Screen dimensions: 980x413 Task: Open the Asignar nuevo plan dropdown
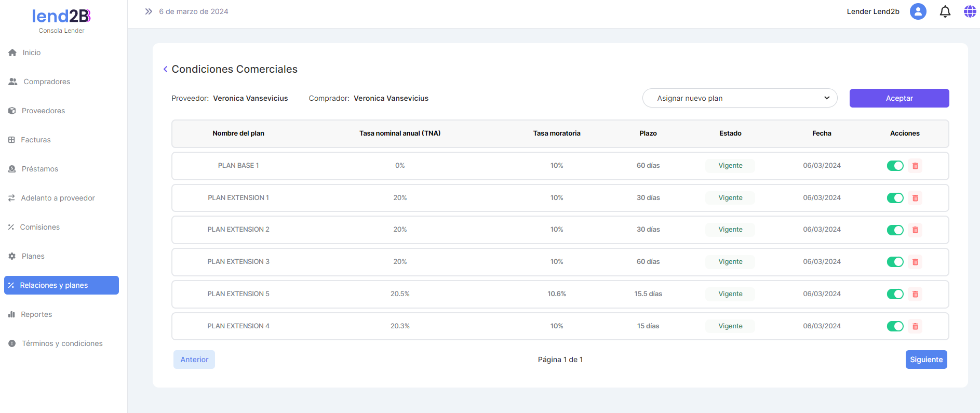(x=739, y=98)
